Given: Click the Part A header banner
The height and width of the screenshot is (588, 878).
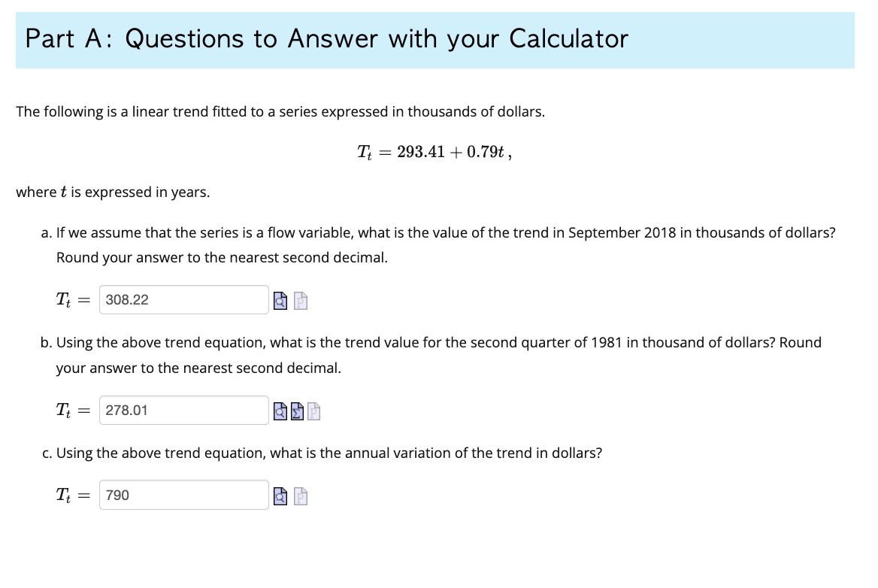Looking at the screenshot, I should (x=325, y=39).
